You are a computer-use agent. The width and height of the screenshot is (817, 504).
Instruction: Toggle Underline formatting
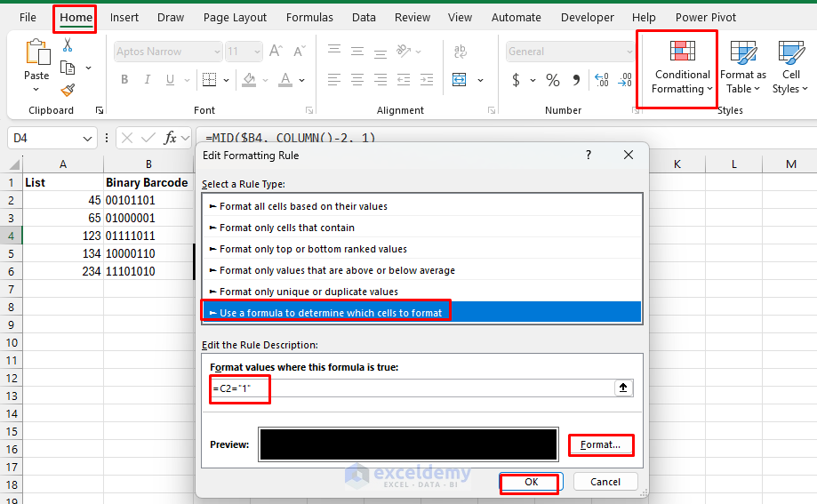(170, 79)
